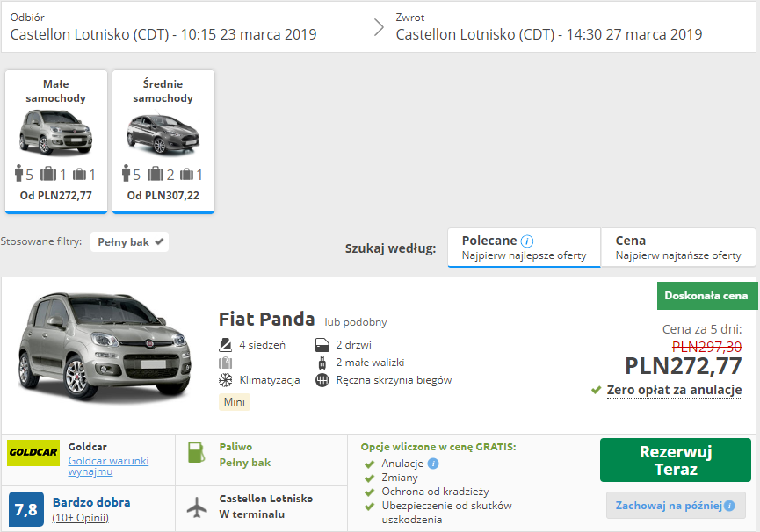Viewport: 760px width, 532px height.
Task: Click the info icon on Zachowaj na później
Action: point(728,506)
